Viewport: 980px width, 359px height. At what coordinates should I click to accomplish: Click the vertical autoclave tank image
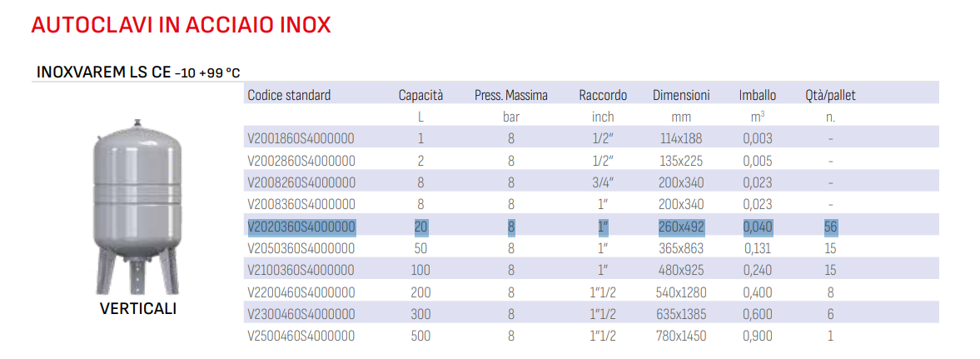[137, 207]
